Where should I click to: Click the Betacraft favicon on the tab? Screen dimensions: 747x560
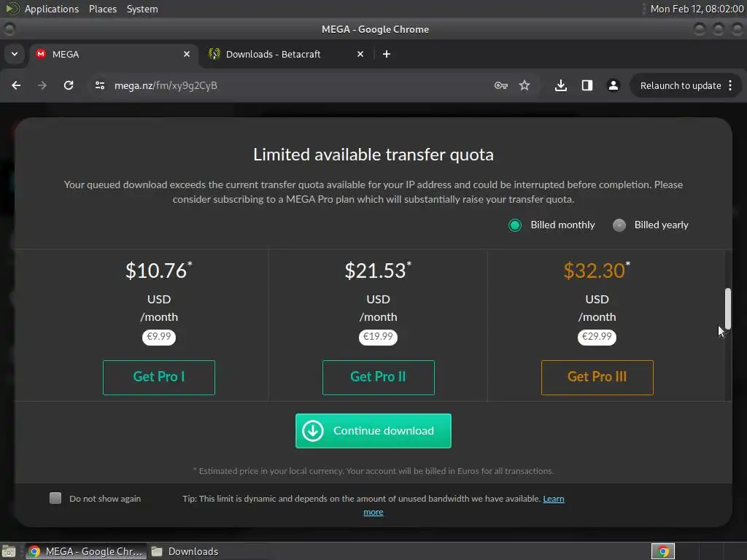pyautogui.click(x=214, y=54)
